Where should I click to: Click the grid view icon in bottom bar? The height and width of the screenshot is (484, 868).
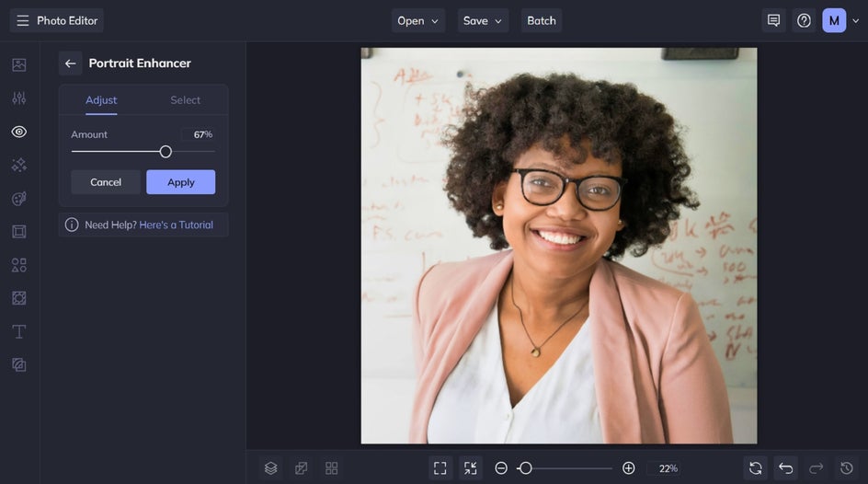pos(332,468)
